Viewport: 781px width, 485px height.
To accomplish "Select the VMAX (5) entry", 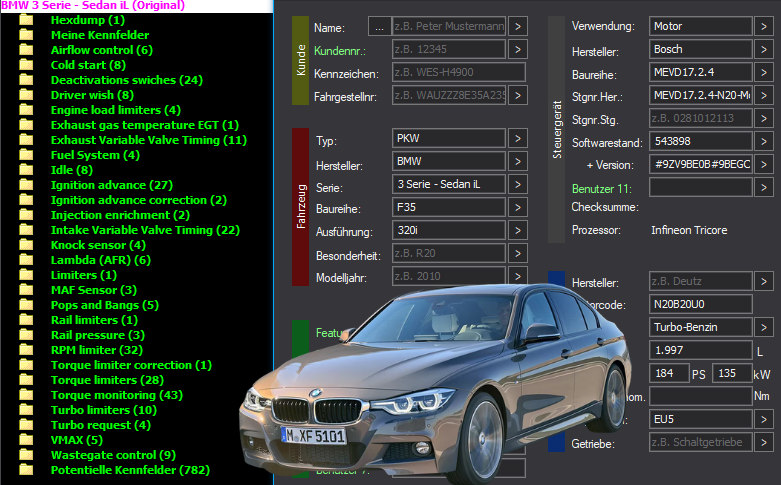I will [x=77, y=440].
